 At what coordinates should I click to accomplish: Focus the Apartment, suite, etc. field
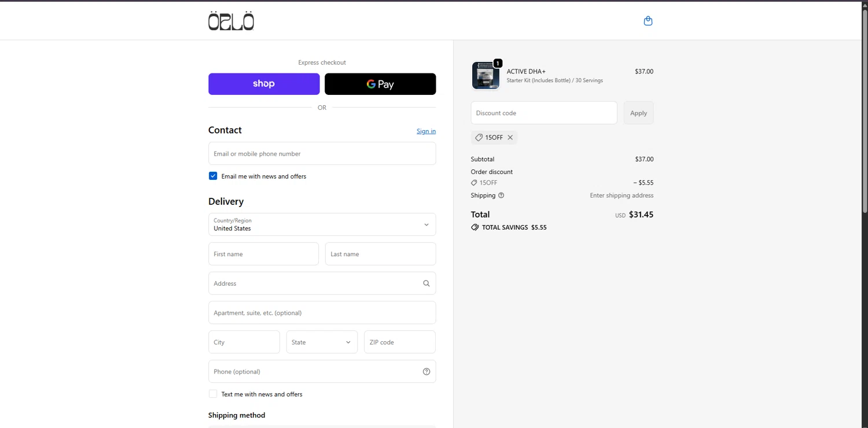tap(322, 313)
